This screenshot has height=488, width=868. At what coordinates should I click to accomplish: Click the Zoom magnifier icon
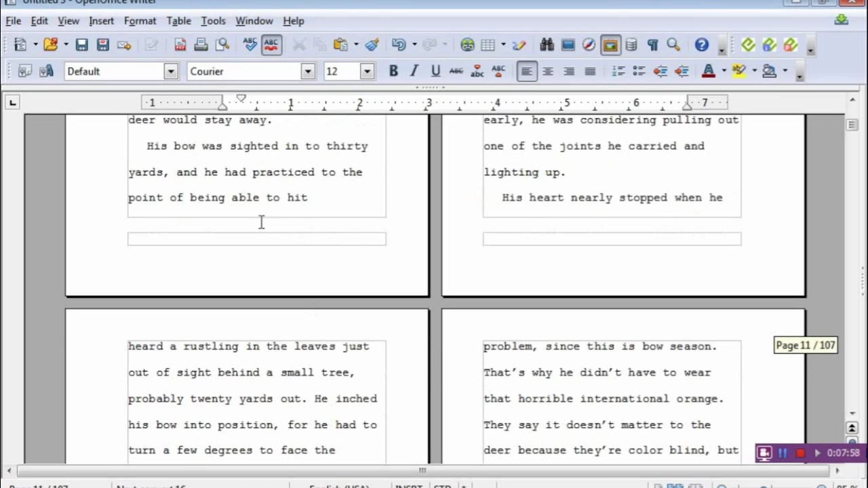coord(673,45)
